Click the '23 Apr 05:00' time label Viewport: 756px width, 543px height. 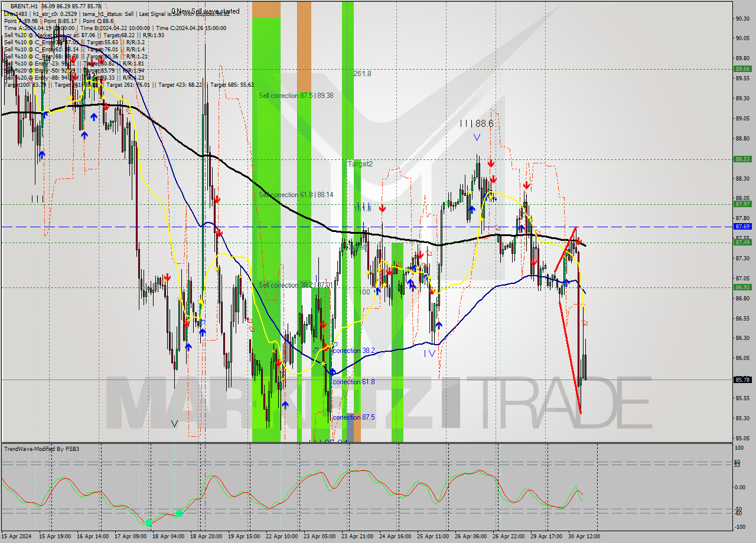pyautogui.click(x=320, y=536)
